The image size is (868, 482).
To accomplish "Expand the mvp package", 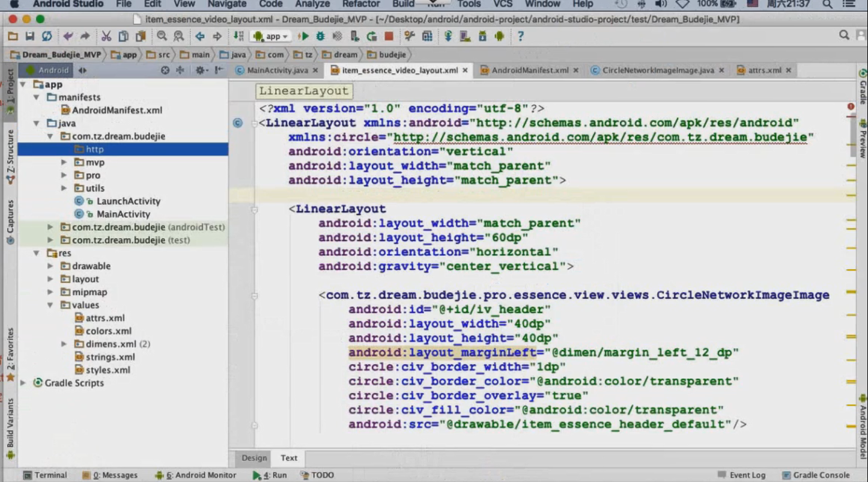I will [x=64, y=162].
